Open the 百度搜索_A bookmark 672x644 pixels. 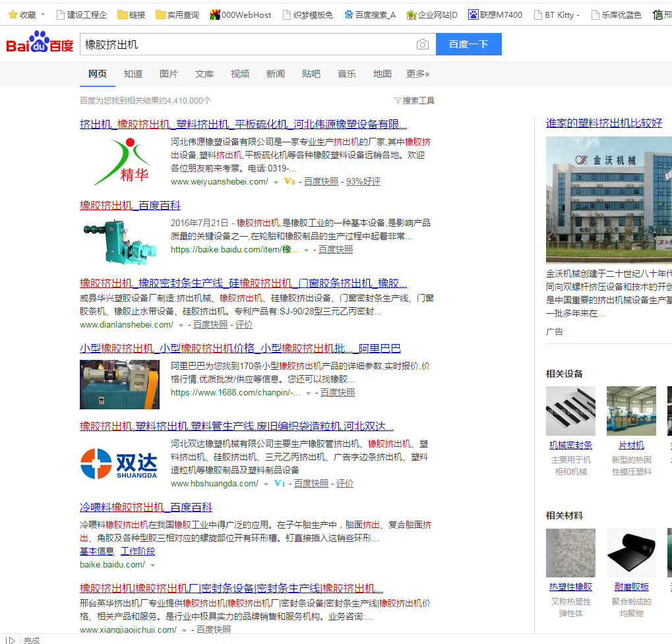(370, 15)
